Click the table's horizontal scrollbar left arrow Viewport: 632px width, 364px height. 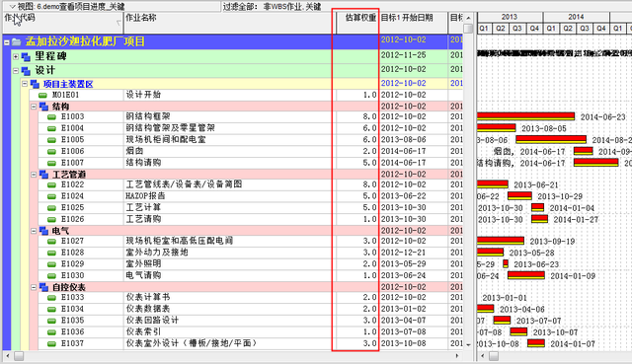8,356
